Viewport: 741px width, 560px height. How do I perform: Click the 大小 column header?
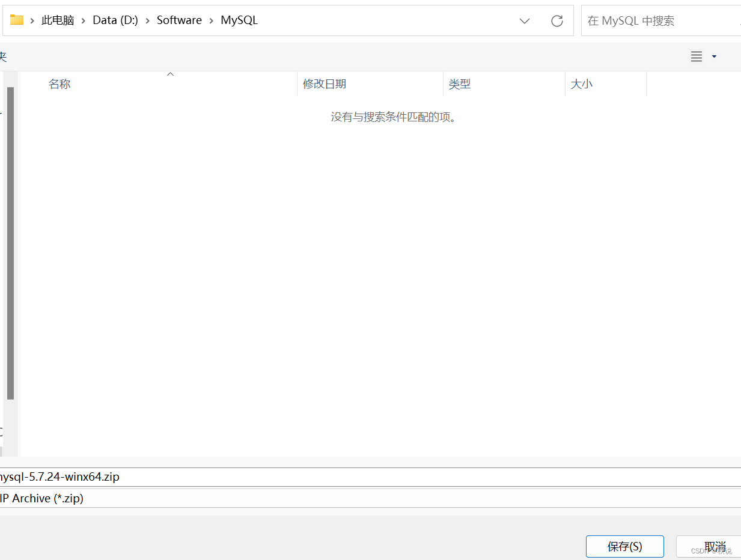coord(581,84)
